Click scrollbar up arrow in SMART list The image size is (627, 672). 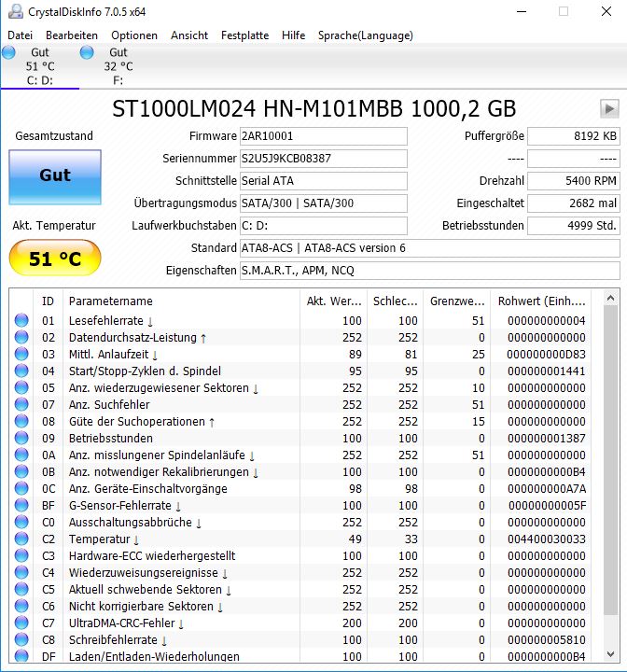(611, 298)
